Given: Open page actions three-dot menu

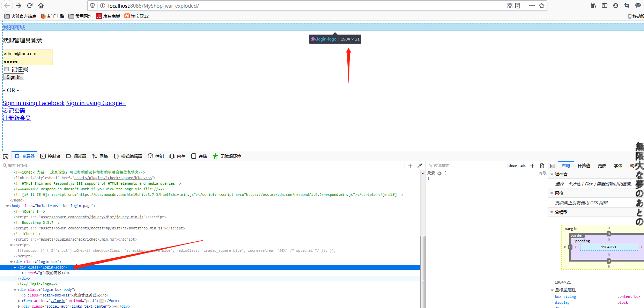Looking at the screenshot, I should click(532, 6).
